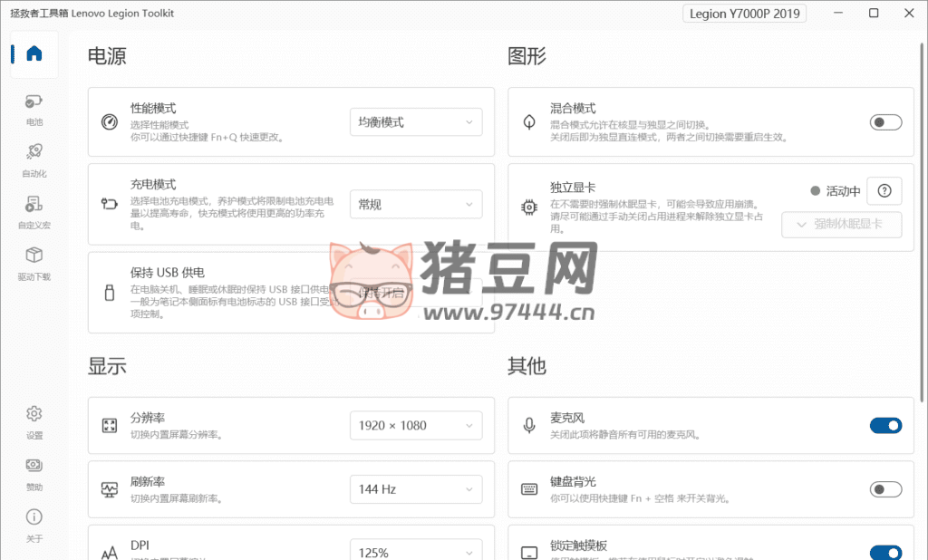Turn off the 麦克风 microphone toggle
This screenshot has width=928, height=560.
[885, 425]
